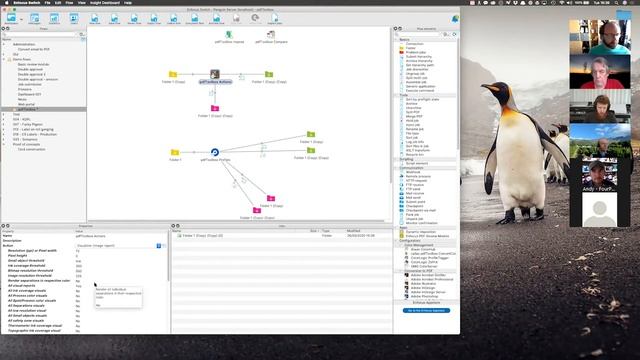Click the Inspector panel vertical scrollbar
The height and width of the screenshot is (360, 640).
point(169,257)
